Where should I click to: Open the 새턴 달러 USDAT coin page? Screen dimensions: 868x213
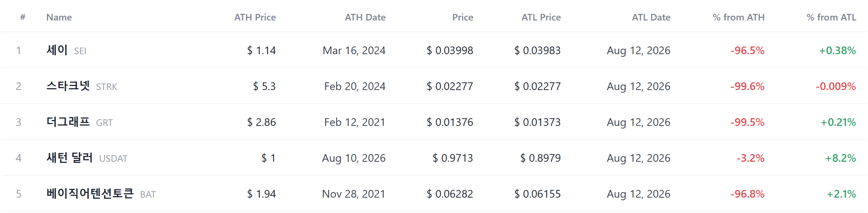[87, 158]
